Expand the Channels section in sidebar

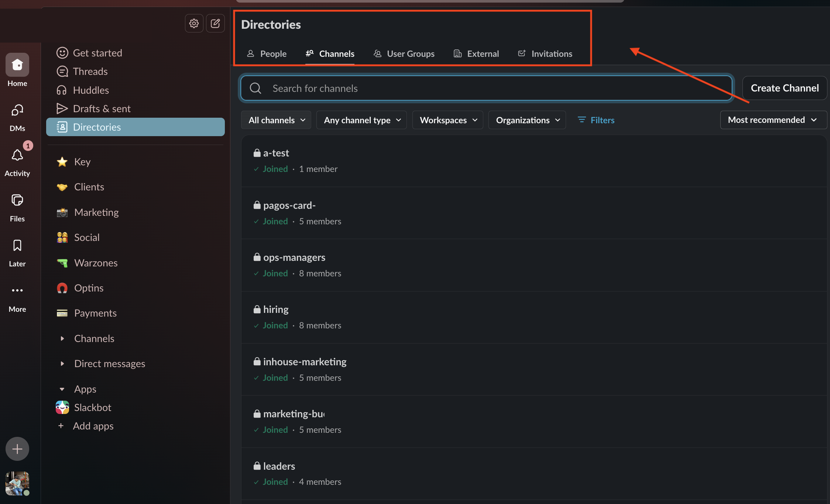pyautogui.click(x=62, y=338)
